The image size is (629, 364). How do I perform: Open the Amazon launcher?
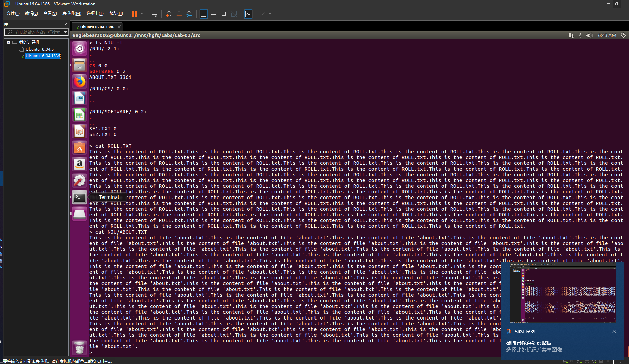pyautogui.click(x=80, y=164)
